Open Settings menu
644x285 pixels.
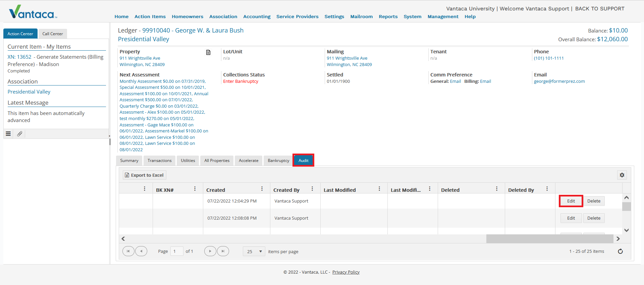tap(334, 16)
